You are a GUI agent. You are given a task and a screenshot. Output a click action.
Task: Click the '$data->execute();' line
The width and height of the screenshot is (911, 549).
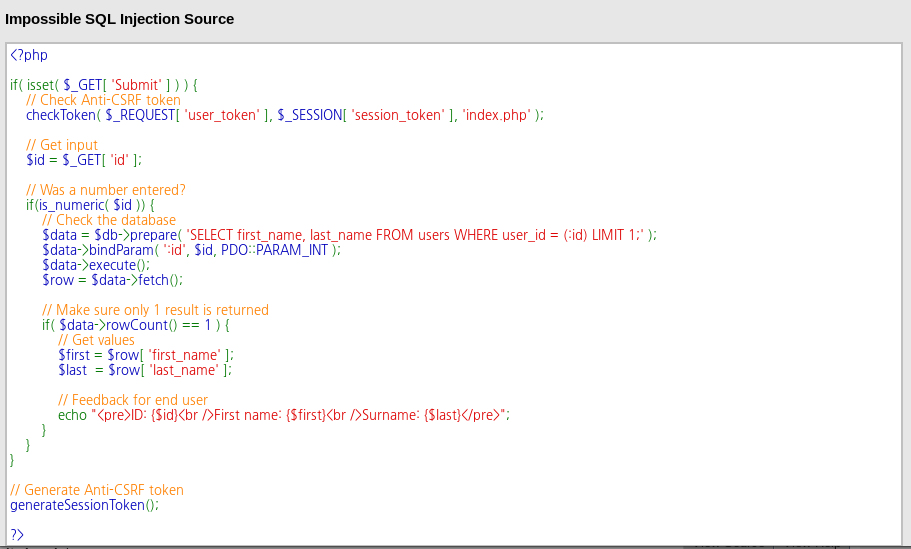coord(96,265)
